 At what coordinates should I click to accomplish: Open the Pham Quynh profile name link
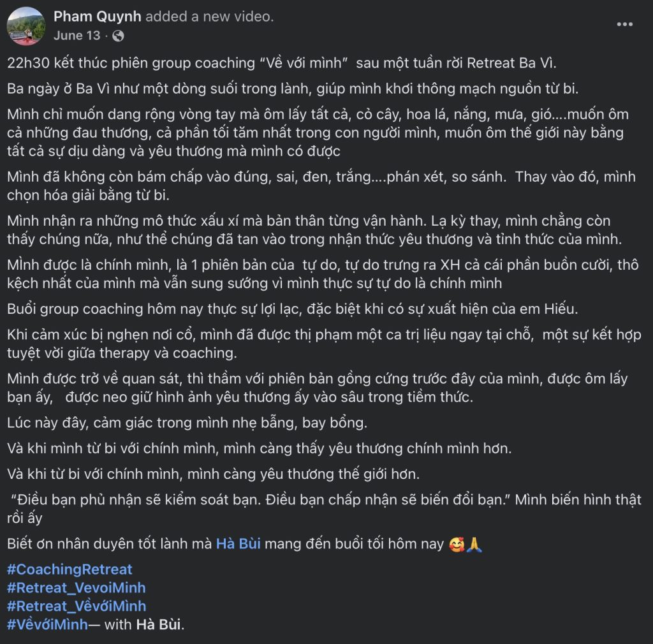[98, 17]
